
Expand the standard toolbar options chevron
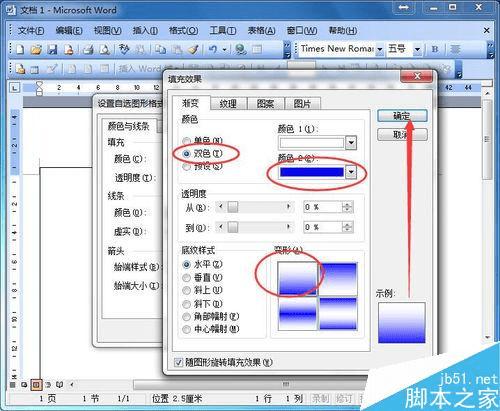point(287,50)
